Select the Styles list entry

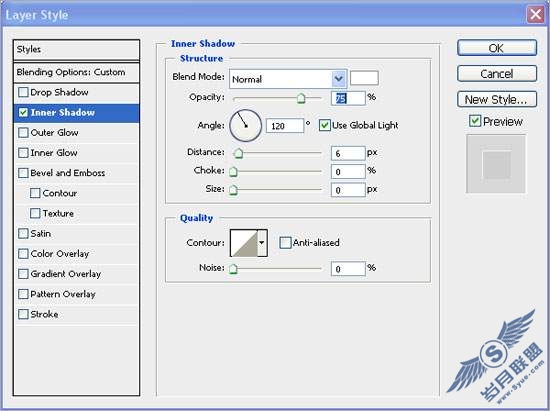pyautogui.click(x=76, y=49)
